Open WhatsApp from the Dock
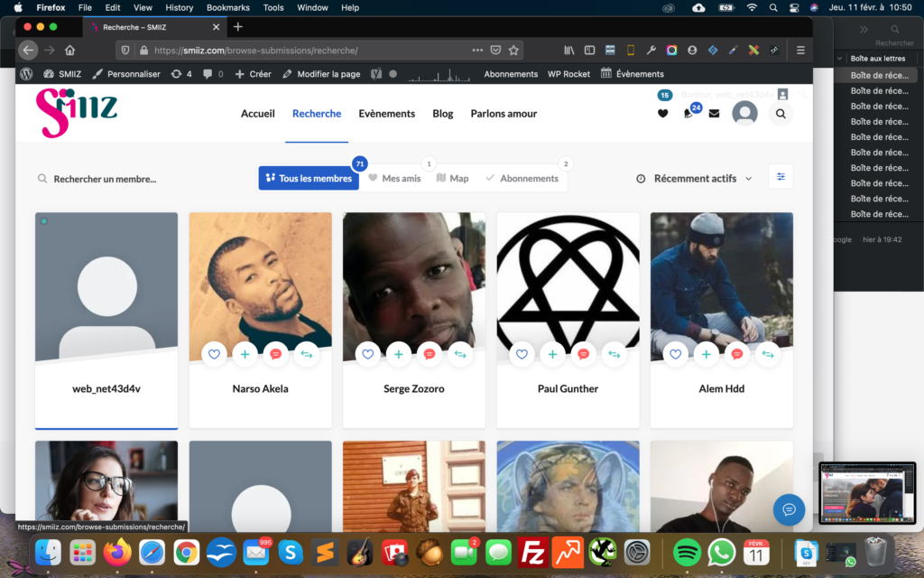 (x=721, y=553)
